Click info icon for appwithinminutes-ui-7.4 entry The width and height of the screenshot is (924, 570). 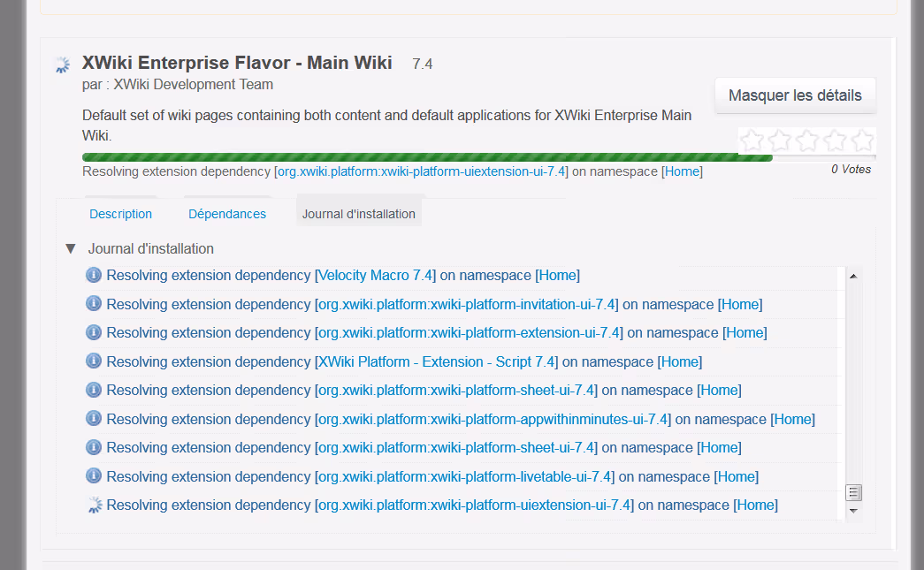[94, 419]
